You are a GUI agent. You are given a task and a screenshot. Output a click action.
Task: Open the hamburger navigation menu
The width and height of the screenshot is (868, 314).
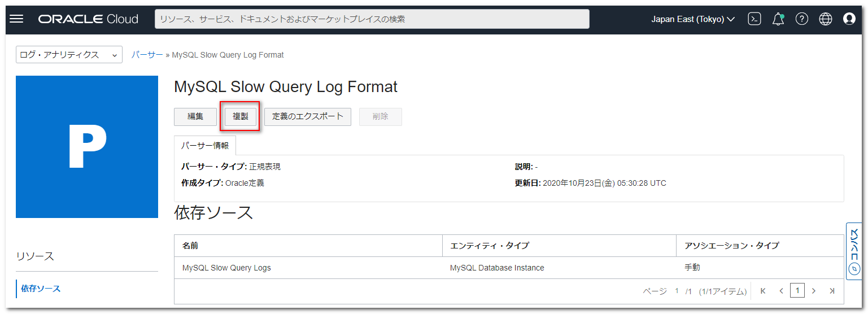16,19
